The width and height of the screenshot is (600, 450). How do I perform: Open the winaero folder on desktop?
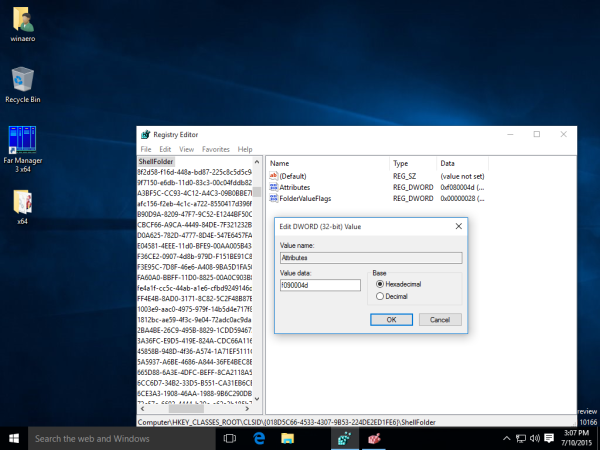pyautogui.click(x=23, y=24)
